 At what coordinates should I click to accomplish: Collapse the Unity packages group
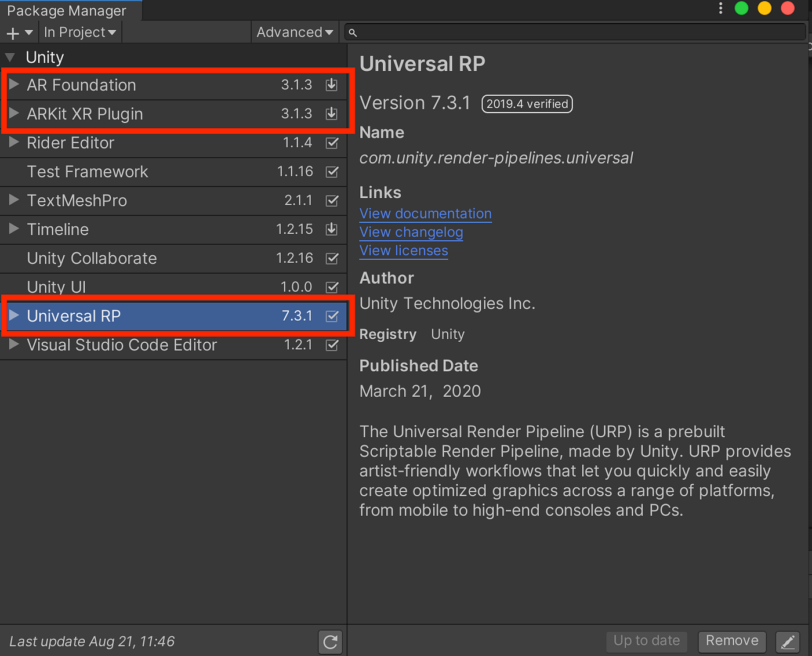click(10, 57)
